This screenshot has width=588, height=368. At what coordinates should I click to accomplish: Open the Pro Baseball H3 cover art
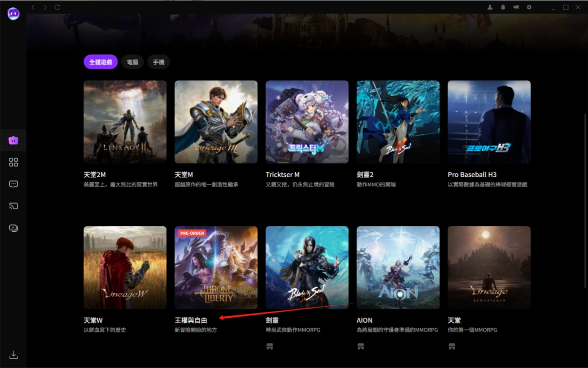489,122
